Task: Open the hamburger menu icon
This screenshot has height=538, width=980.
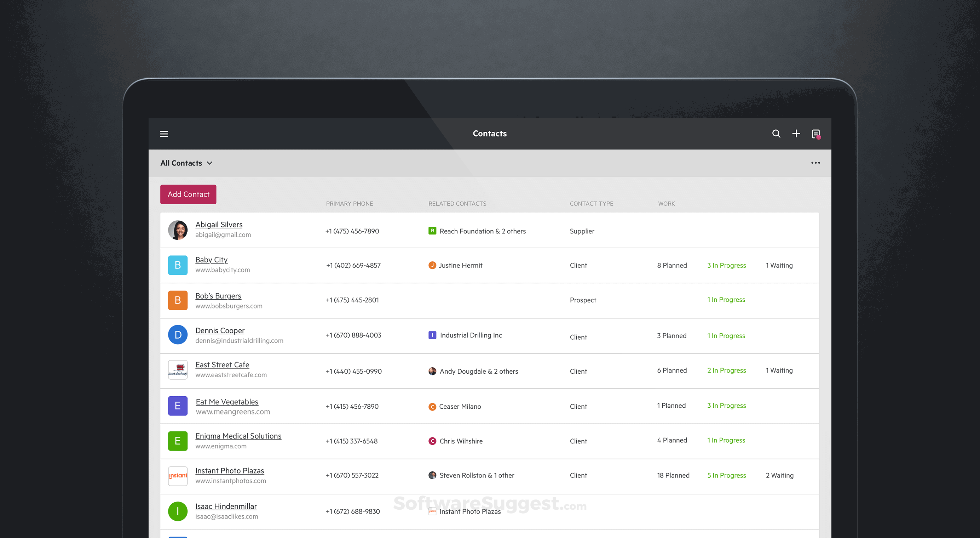Action: 164,134
